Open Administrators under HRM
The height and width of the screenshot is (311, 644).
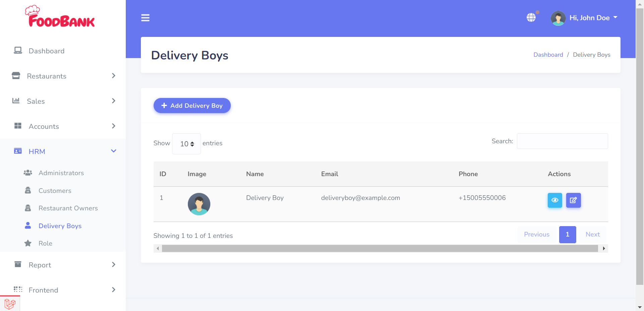point(61,173)
